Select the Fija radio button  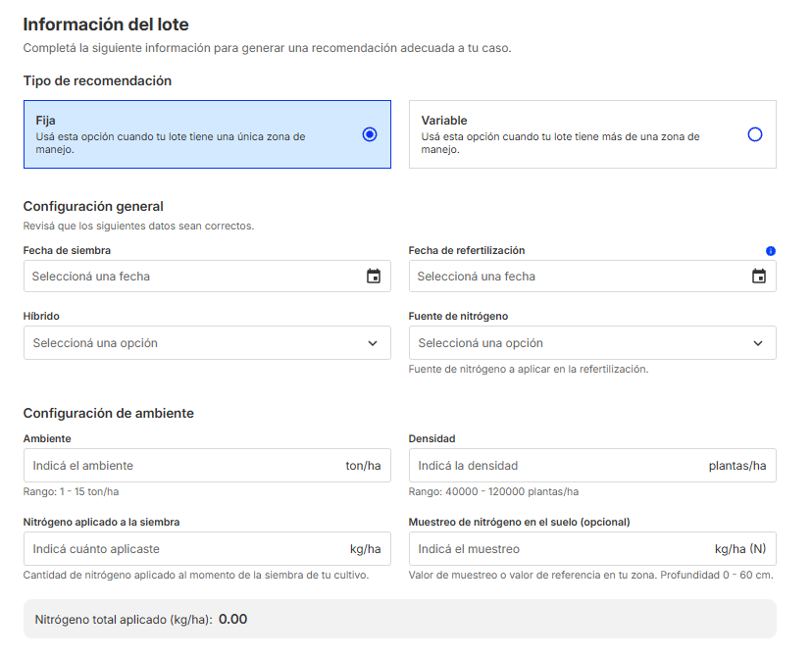[370, 134]
